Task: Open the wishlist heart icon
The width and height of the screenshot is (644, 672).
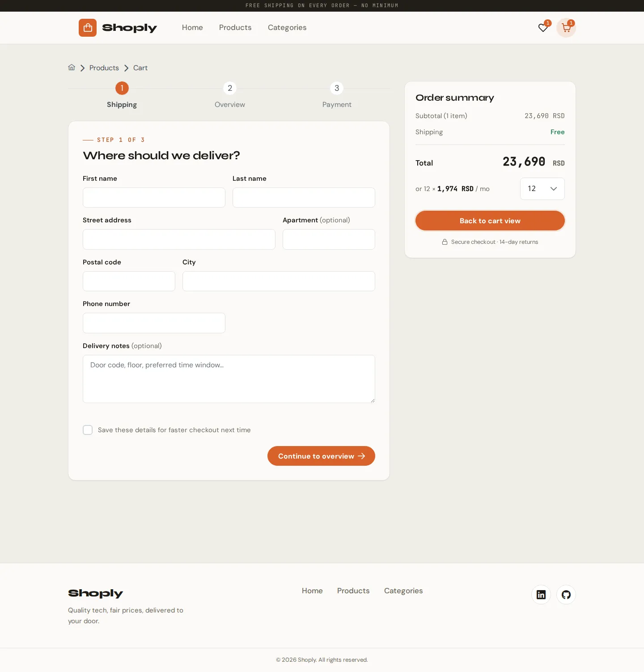Action: click(543, 28)
